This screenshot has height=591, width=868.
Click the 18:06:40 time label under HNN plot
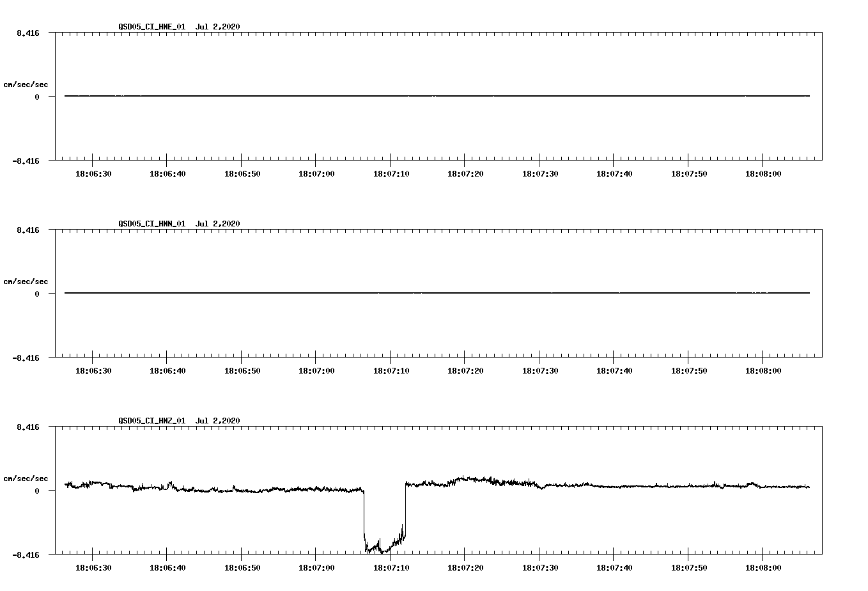167,371
